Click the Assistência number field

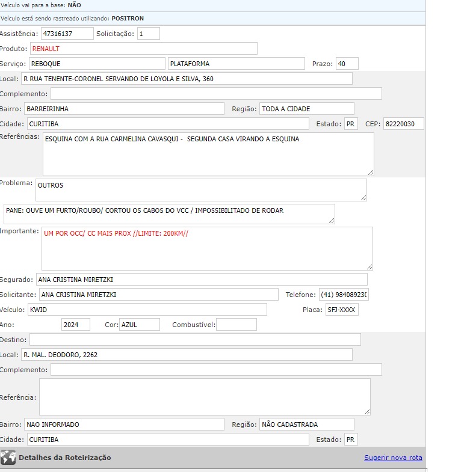67,34
